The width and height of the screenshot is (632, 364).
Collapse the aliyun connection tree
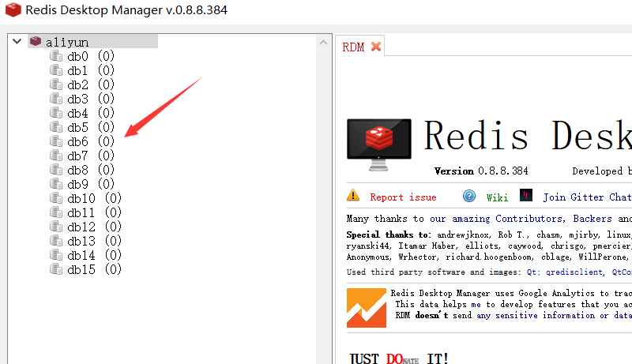click(x=17, y=41)
